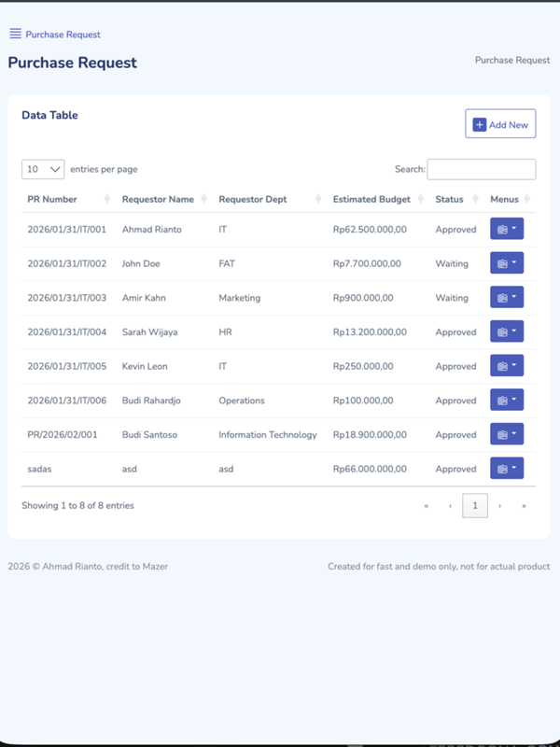Go to next page of pagination
The image size is (560, 747).
(499, 506)
